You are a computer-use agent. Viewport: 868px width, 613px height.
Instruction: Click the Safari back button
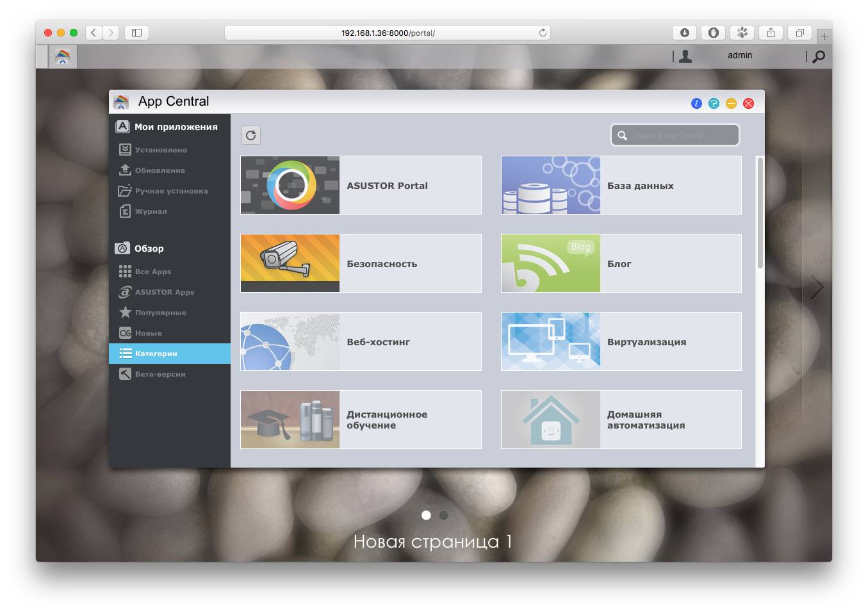tap(94, 33)
